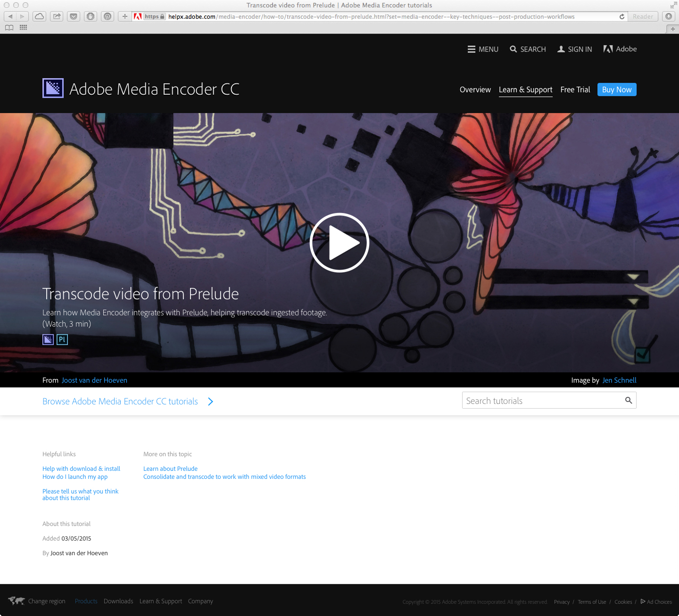Open the Share button in the Safari toolbar
Image resolution: width=679 pixels, height=616 pixels.
coord(57,16)
